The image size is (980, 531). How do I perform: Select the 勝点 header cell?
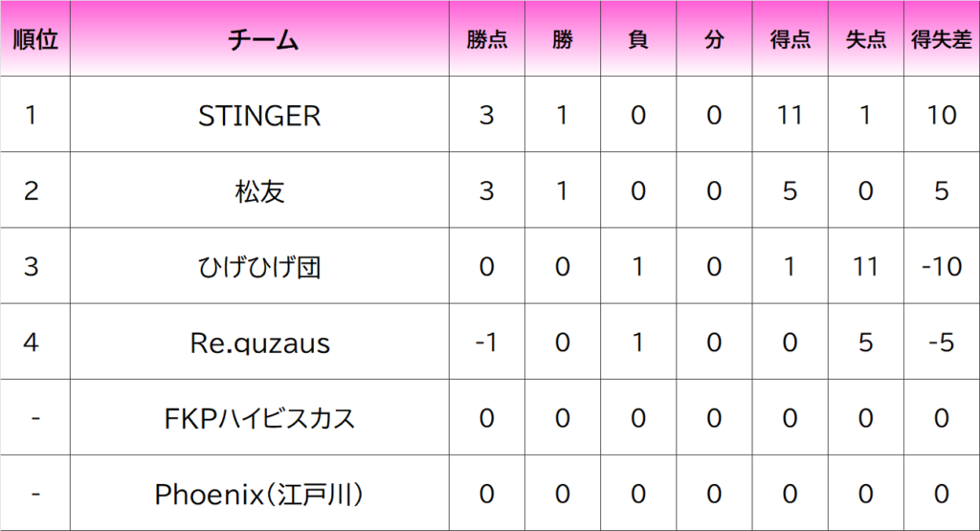coord(487,38)
